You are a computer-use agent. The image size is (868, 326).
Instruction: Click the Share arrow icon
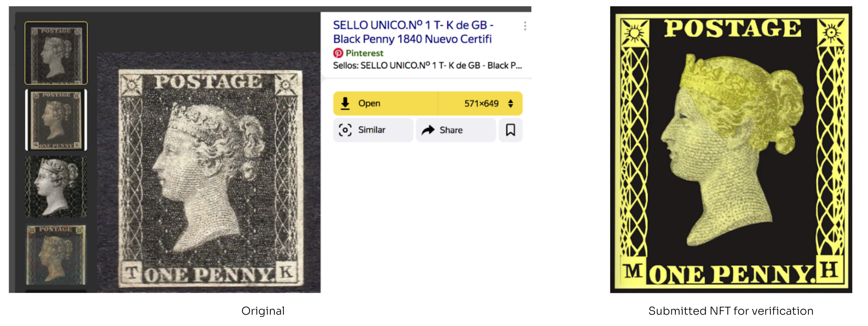coord(428,130)
